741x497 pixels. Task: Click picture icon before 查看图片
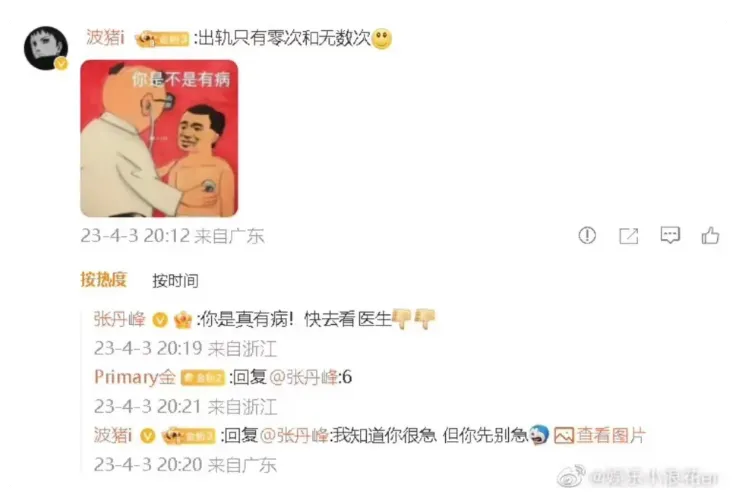click(x=564, y=435)
